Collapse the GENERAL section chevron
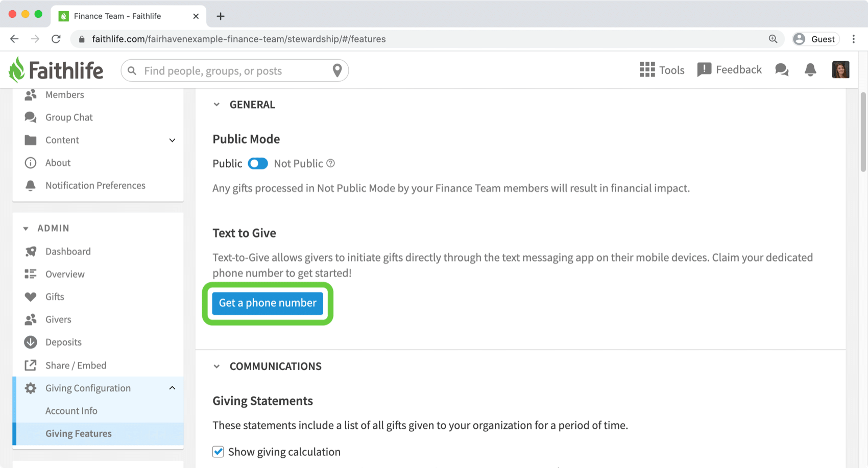The width and height of the screenshot is (868, 468). coord(216,105)
